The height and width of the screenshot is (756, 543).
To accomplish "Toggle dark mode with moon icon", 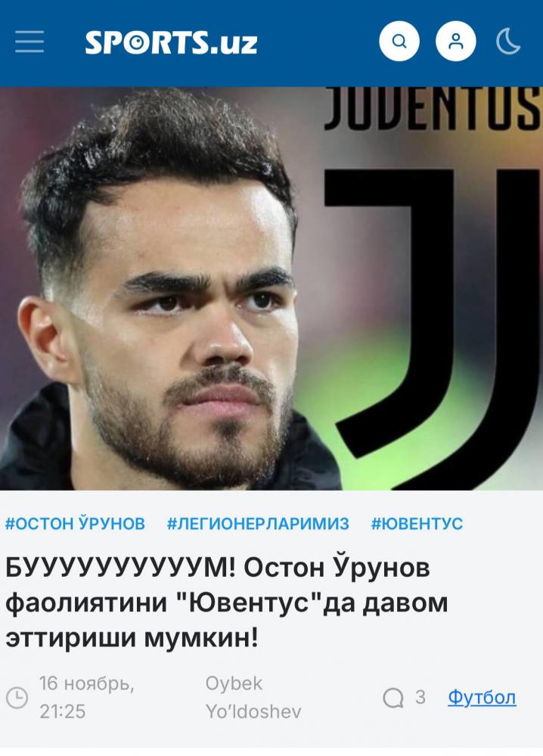I will 508,41.
